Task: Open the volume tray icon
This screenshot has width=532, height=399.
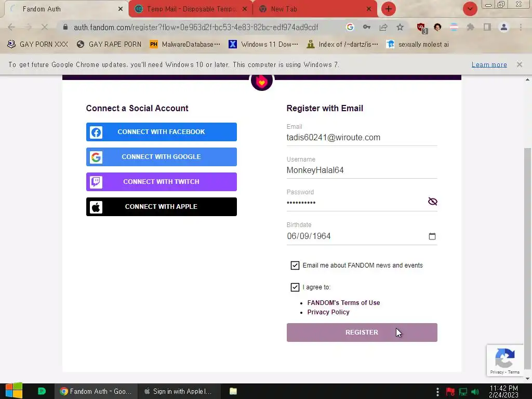Action: 475,392
